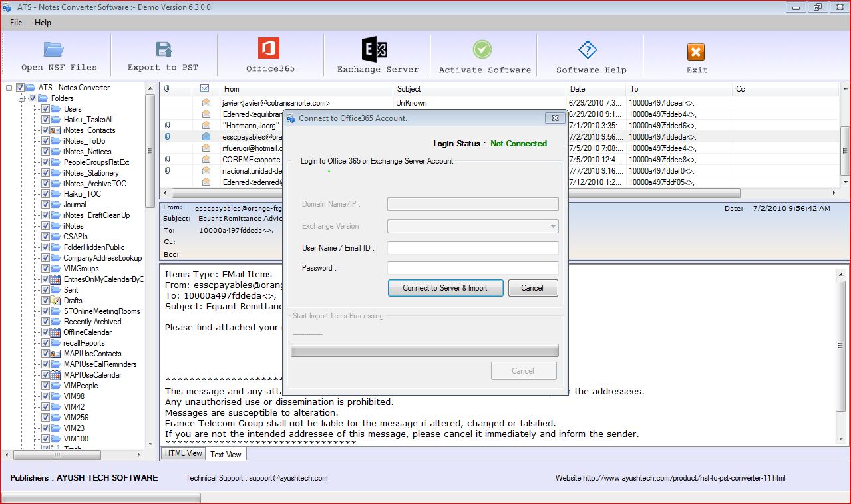The width and height of the screenshot is (851, 504).
Task: Toggle ATS - Notes Converter root checkbox
Action: click(x=20, y=88)
